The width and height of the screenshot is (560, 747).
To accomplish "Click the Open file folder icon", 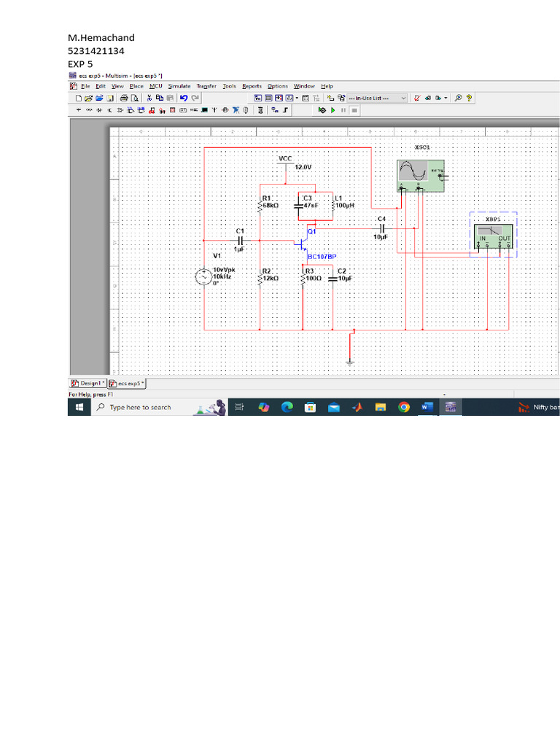I will [x=89, y=98].
